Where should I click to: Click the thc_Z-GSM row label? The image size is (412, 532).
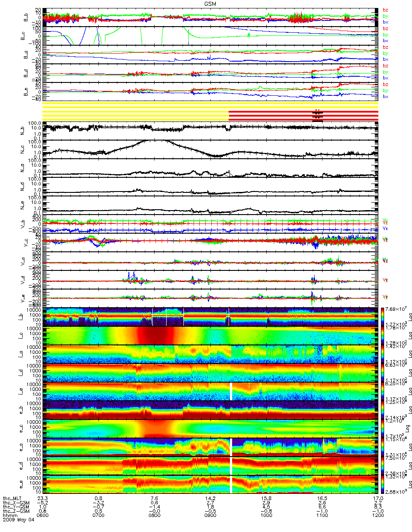[16, 512]
